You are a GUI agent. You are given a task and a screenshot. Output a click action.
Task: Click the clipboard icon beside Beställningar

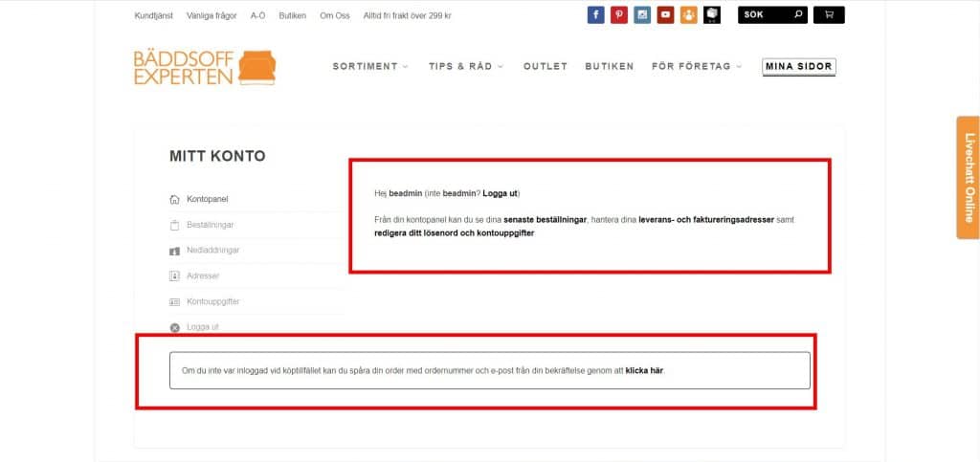(x=175, y=226)
